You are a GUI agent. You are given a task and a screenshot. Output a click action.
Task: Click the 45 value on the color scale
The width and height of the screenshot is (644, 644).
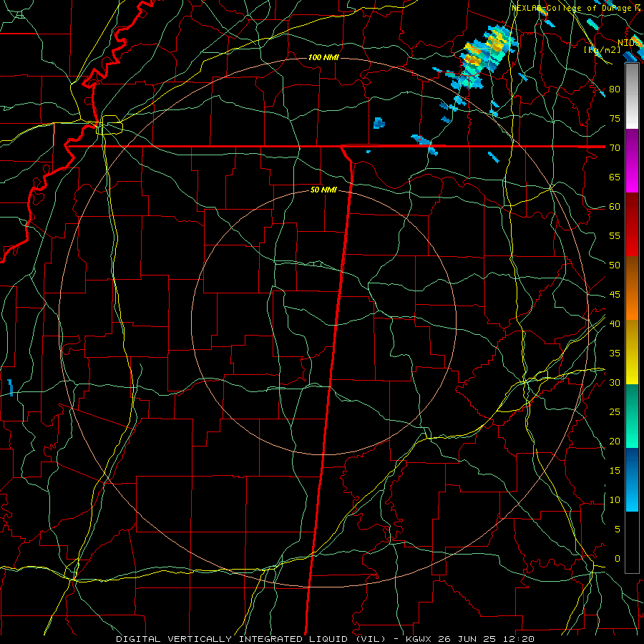615,295
